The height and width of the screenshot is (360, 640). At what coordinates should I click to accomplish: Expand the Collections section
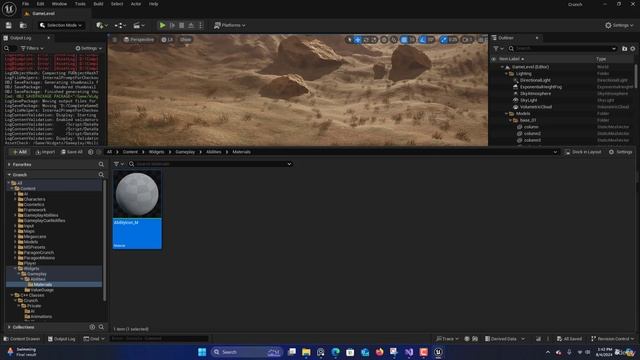pyautogui.click(x=9, y=327)
